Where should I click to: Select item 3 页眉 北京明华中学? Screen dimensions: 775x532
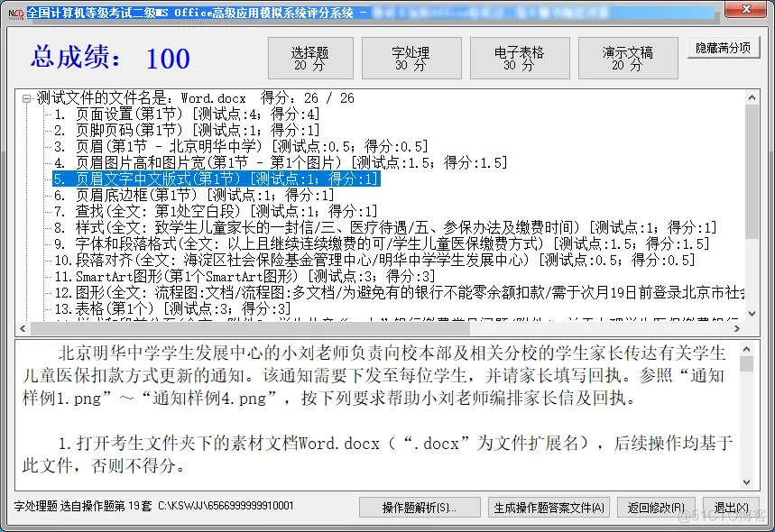[241, 147]
